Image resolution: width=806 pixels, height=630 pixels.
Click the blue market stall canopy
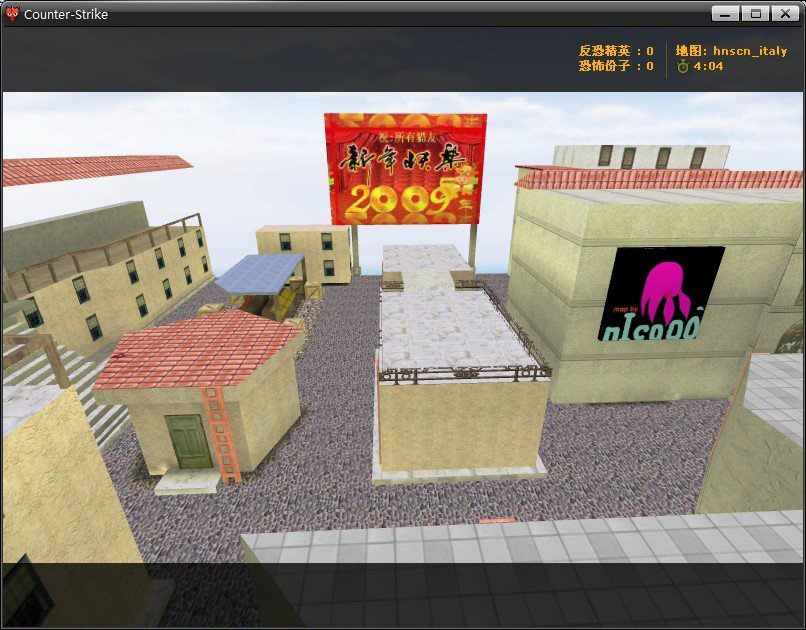[x=260, y=274]
